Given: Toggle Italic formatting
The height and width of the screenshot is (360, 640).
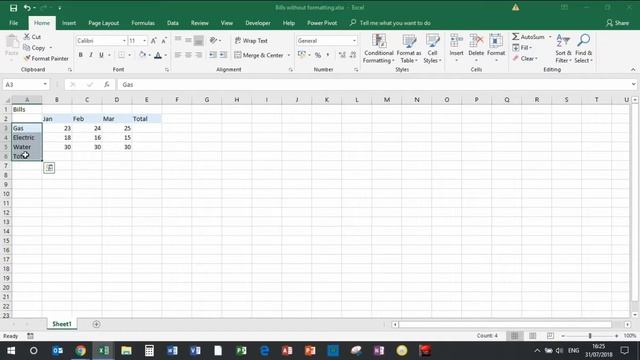Looking at the screenshot, I should pyautogui.click(x=91, y=55).
